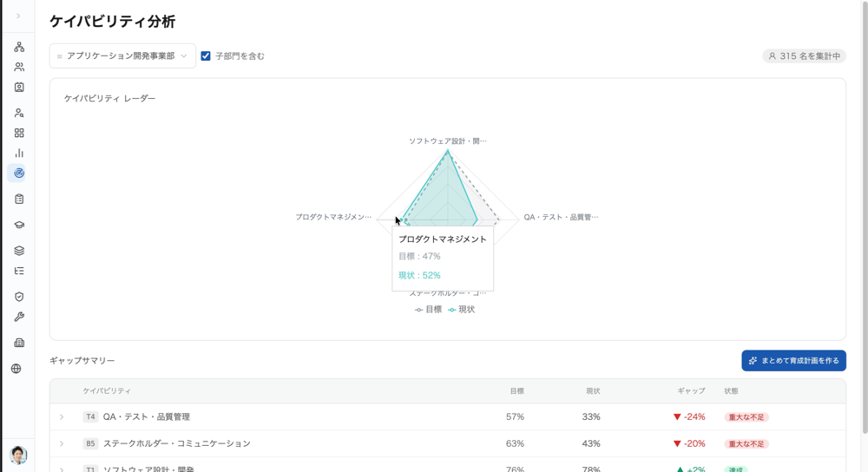The height and width of the screenshot is (472, 868).
Task: Expand the ステークホルダー・コミュニケーション row
Action: (x=62, y=444)
